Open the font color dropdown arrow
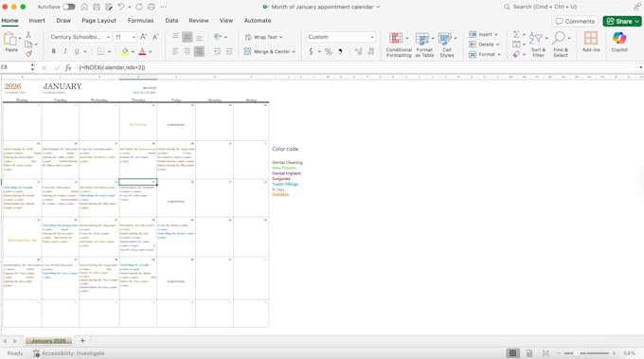Image resolution: width=644 pixels, height=359 pixels. point(151,52)
